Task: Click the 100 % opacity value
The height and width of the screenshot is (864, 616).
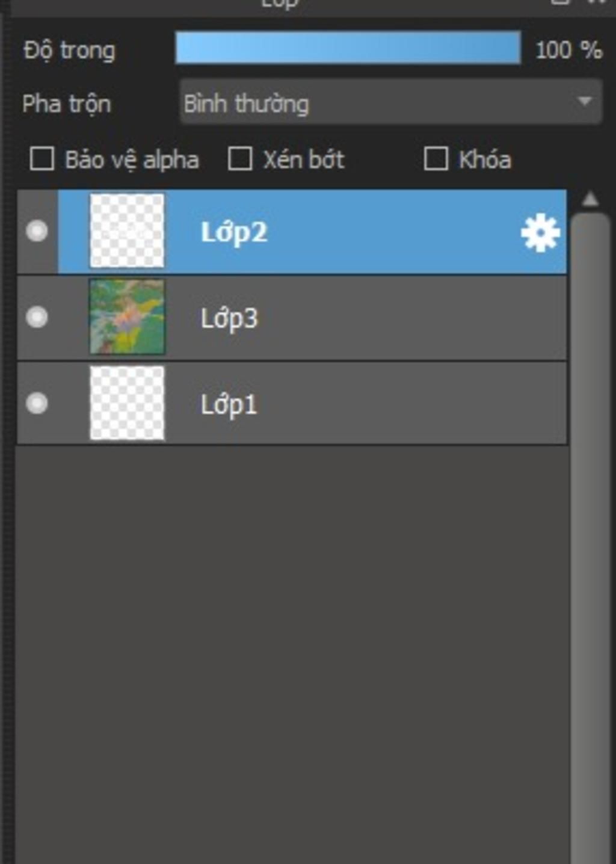Action: [568, 50]
